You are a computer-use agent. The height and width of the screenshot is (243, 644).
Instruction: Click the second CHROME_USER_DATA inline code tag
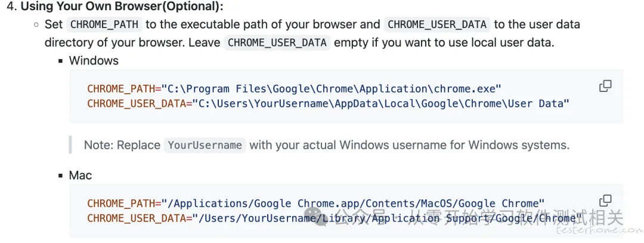tap(277, 43)
